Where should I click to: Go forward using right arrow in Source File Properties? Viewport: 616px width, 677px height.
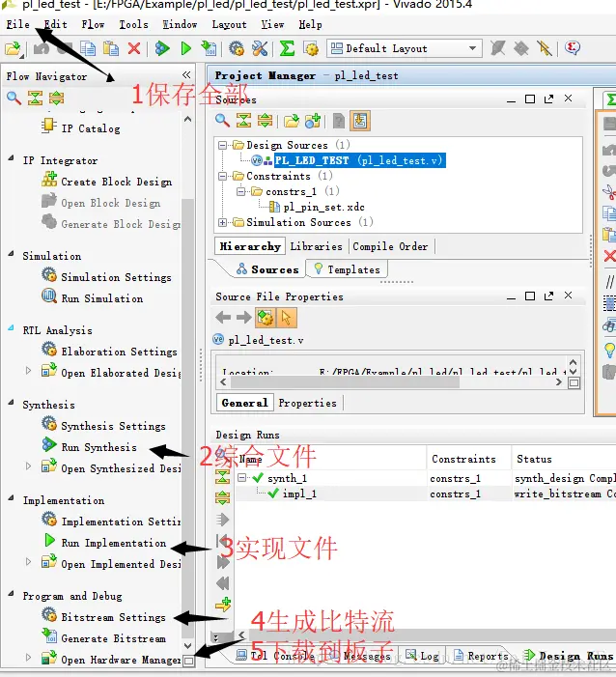(x=244, y=318)
